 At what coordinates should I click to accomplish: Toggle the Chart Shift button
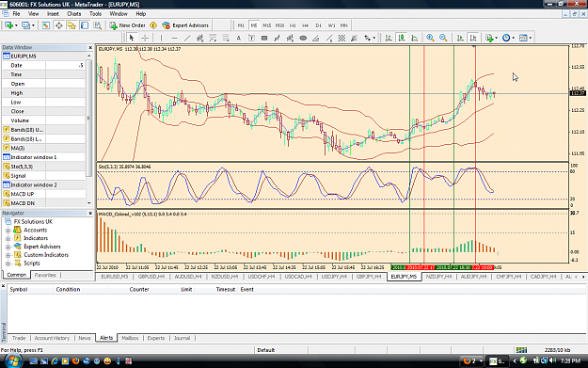(473, 38)
